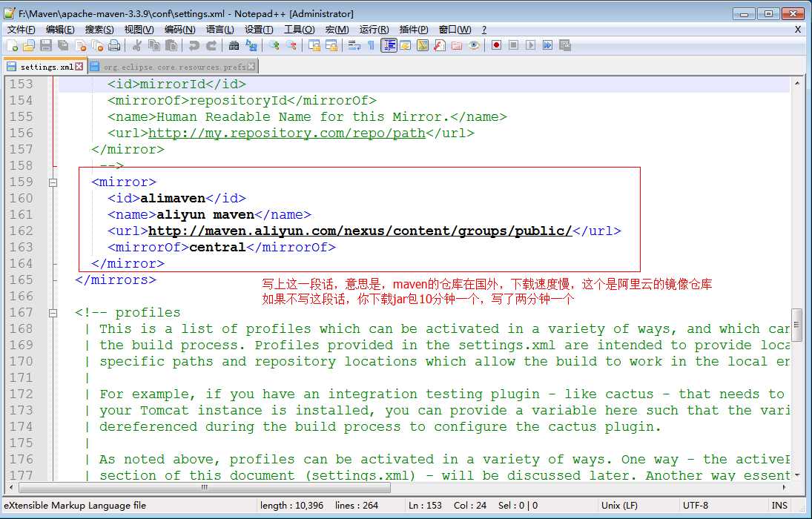Toggle file monitoring eye icon
The image size is (812, 519).
(x=474, y=45)
